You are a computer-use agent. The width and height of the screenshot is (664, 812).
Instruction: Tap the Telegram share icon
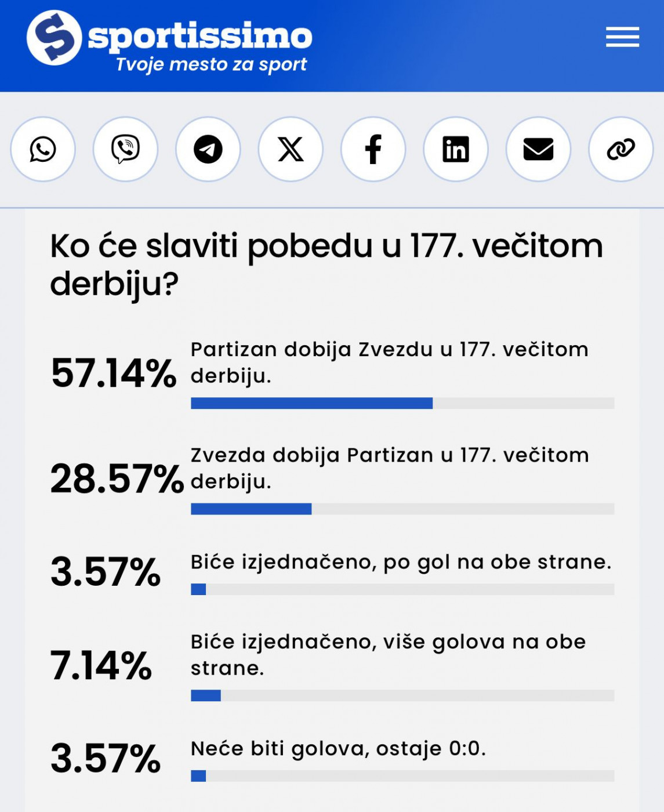click(208, 149)
